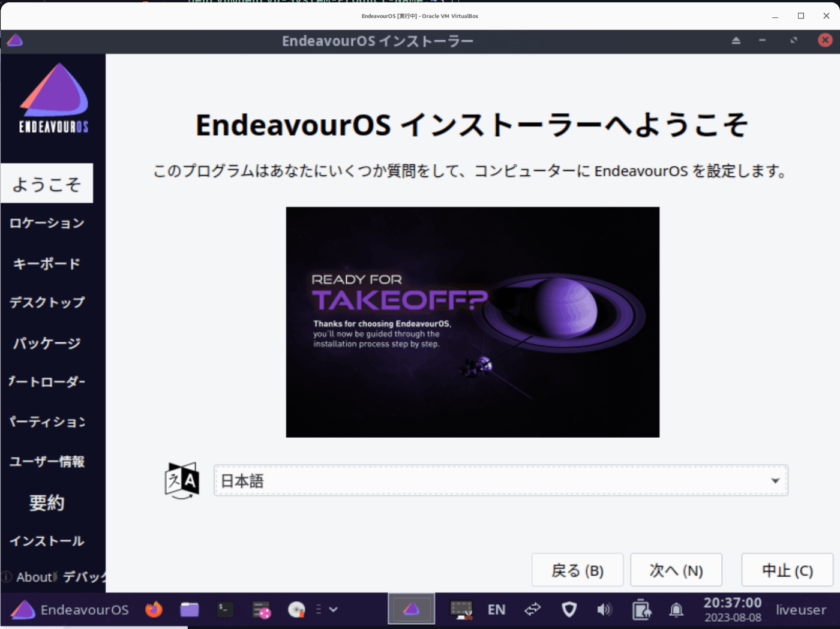840x629 pixels.
Task: Select the ロケーション step in sidebar
Action: coord(47,223)
